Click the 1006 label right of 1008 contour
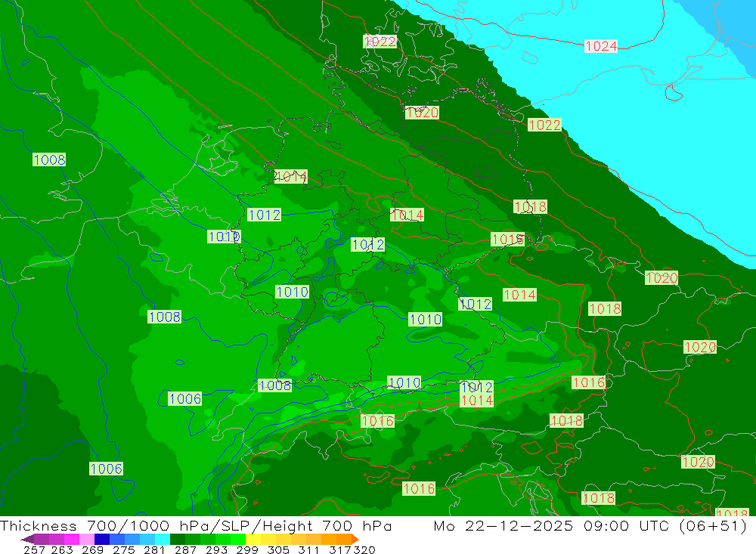The image size is (756, 554). click(x=184, y=399)
